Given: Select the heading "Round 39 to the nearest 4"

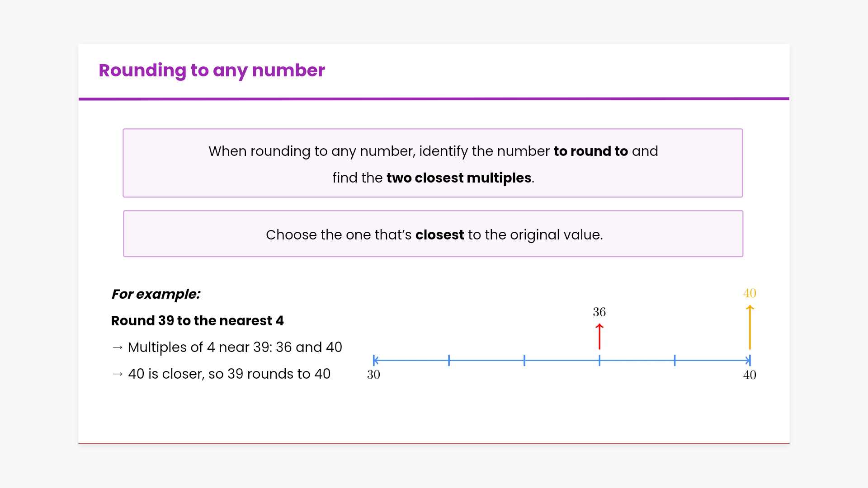Looking at the screenshot, I should (x=198, y=320).
